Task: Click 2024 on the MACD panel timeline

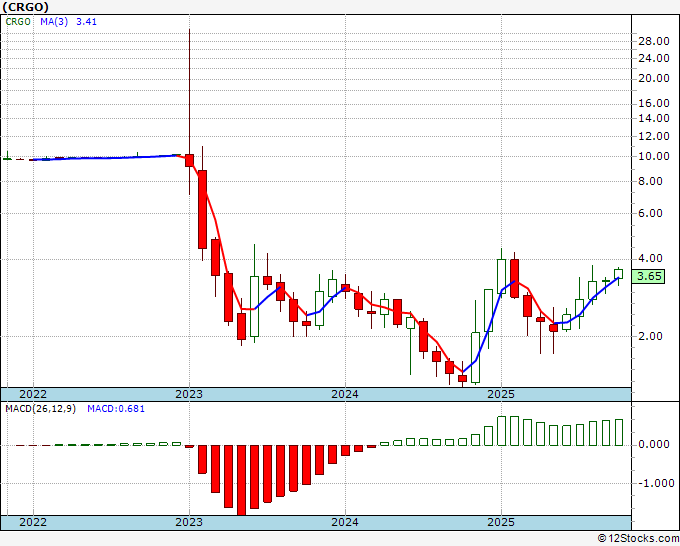Action: point(345,522)
